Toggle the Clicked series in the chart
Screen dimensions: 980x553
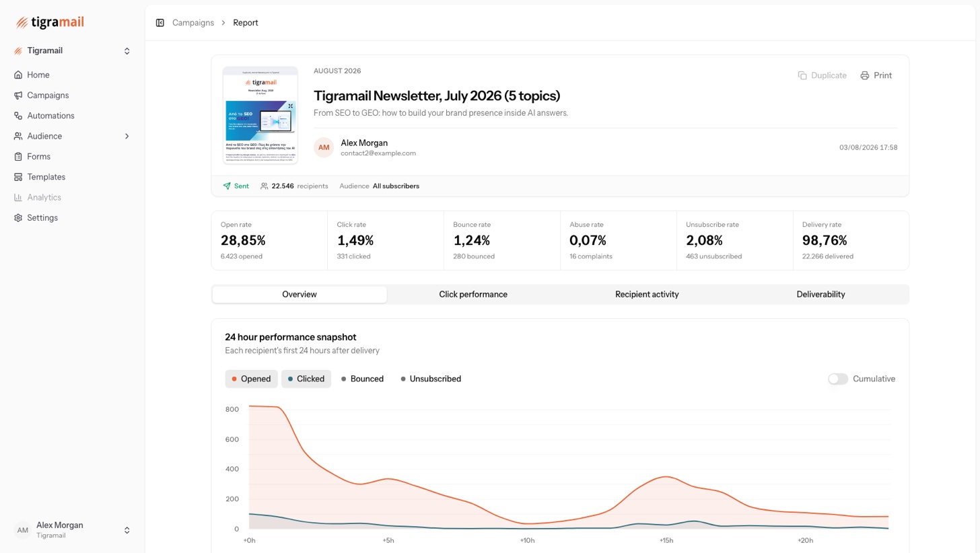(306, 379)
